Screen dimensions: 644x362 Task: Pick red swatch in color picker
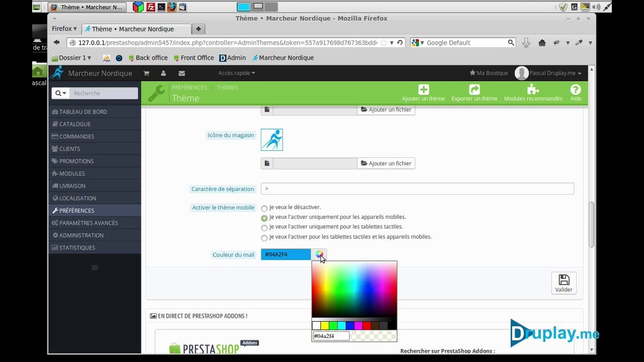367,326
